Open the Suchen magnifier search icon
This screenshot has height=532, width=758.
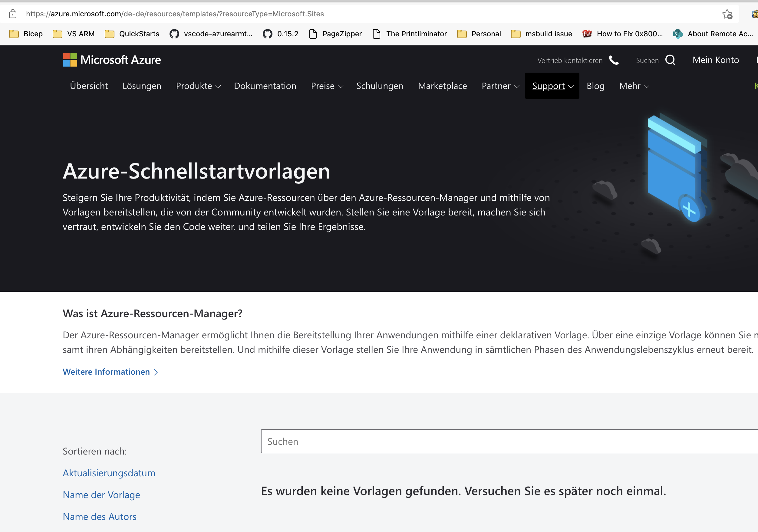tap(671, 60)
